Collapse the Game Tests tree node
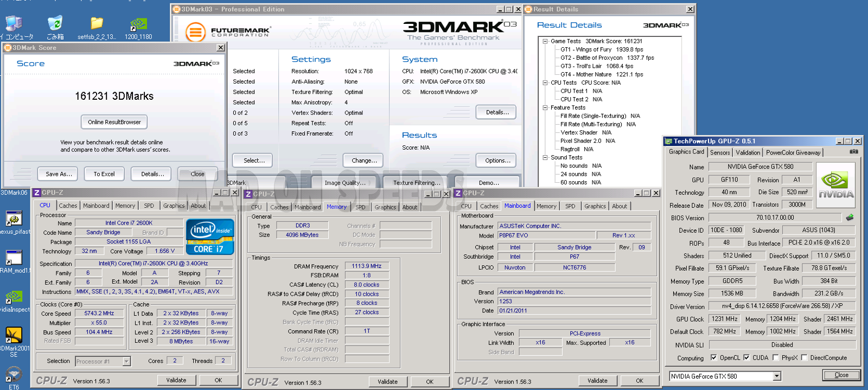 tap(545, 41)
